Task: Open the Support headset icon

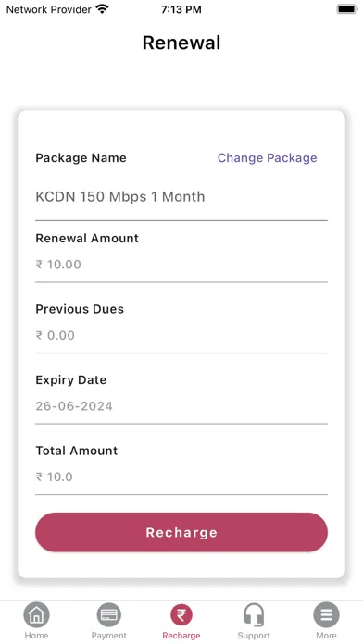Action: point(254,615)
